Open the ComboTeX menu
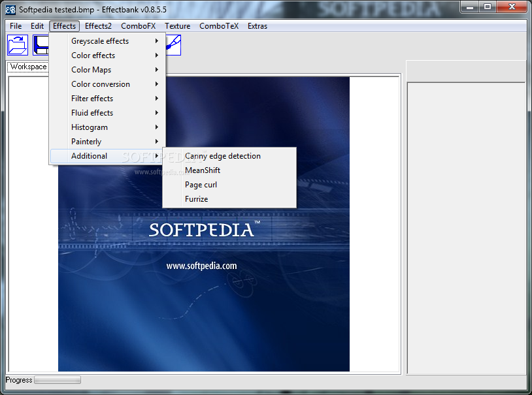The image size is (532, 395). 219,26
